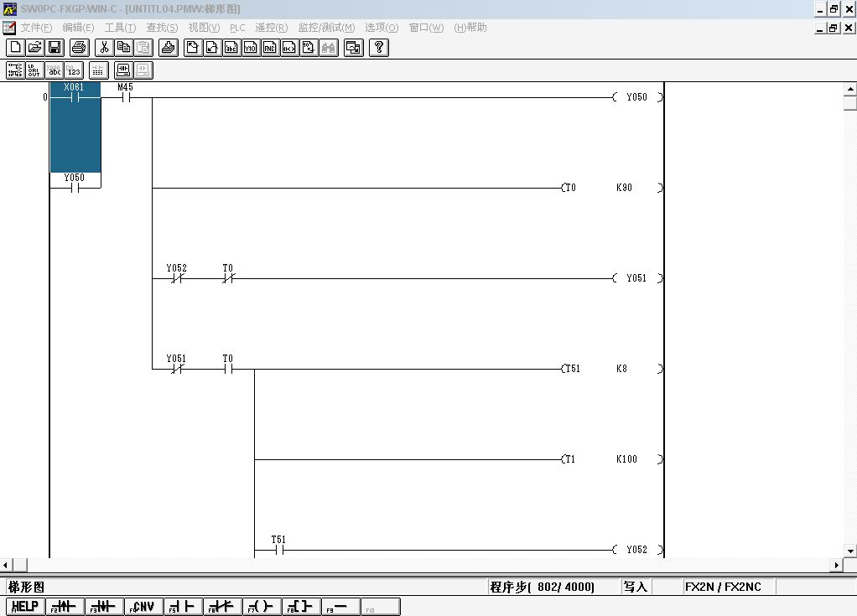Switch to ladder view icon
The width and height of the screenshot is (857, 616).
pos(15,70)
